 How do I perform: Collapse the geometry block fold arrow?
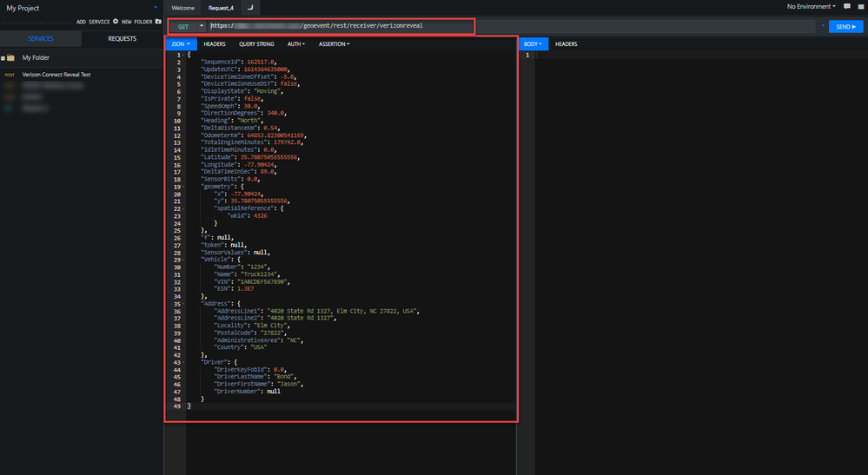point(183,187)
